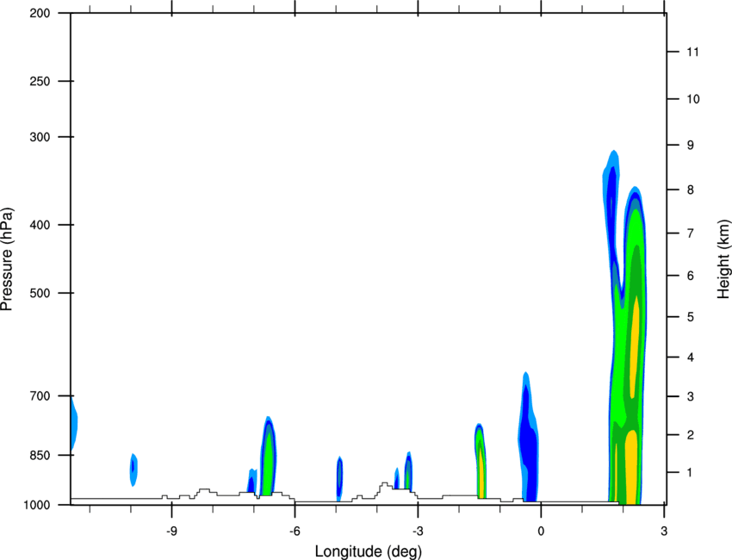Click the 3 longitude tick label
Image resolution: width=732 pixels, height=560 pixels.
664,532
